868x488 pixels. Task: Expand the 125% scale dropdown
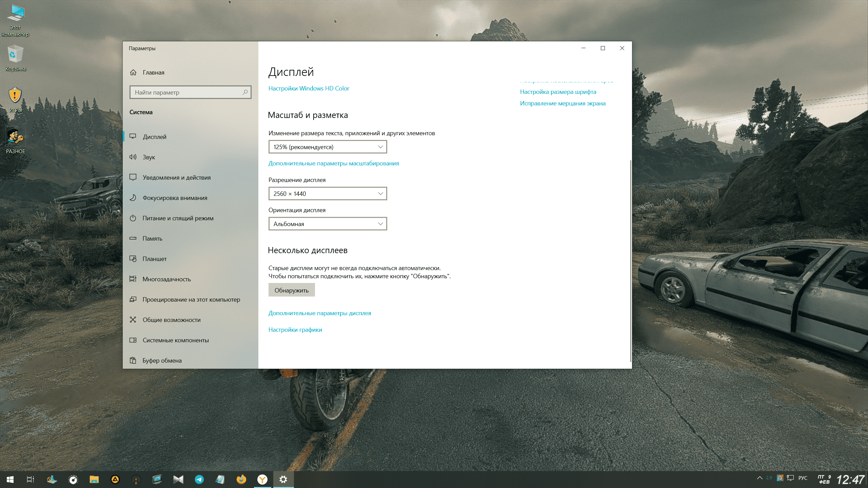[328, 147]
